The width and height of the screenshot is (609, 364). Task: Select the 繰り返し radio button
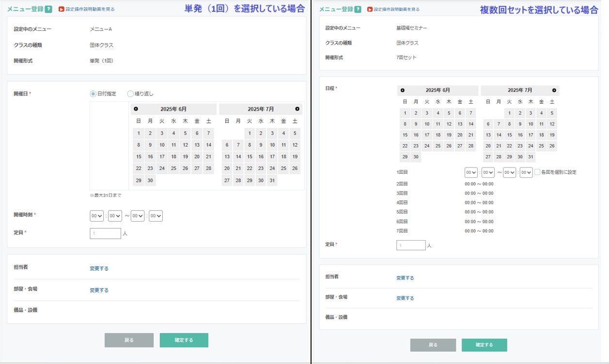[x=130, y=94]
